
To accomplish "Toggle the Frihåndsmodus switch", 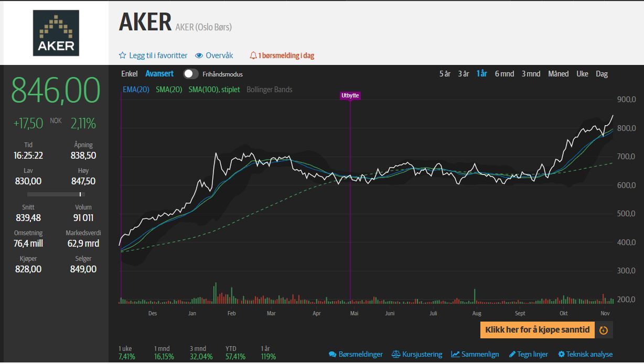I will (191, 74).
